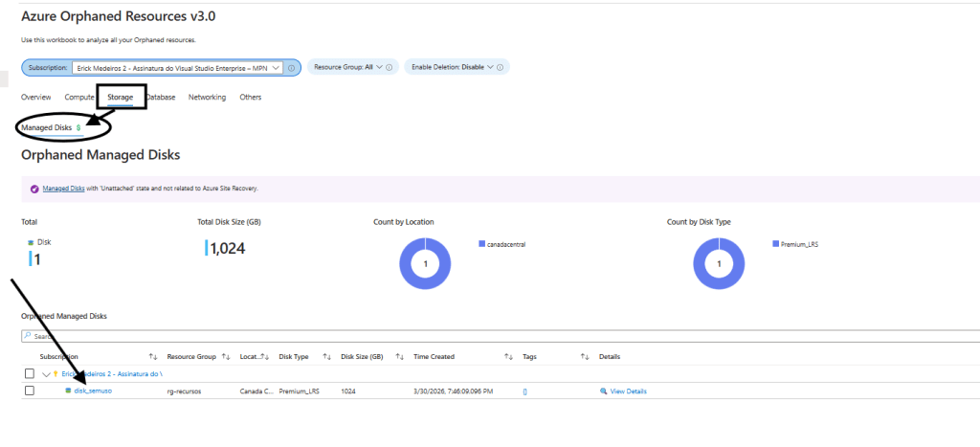Sort by Disk Size (GB) column arrows
This screenshot has width=980, height=447.
399,356
